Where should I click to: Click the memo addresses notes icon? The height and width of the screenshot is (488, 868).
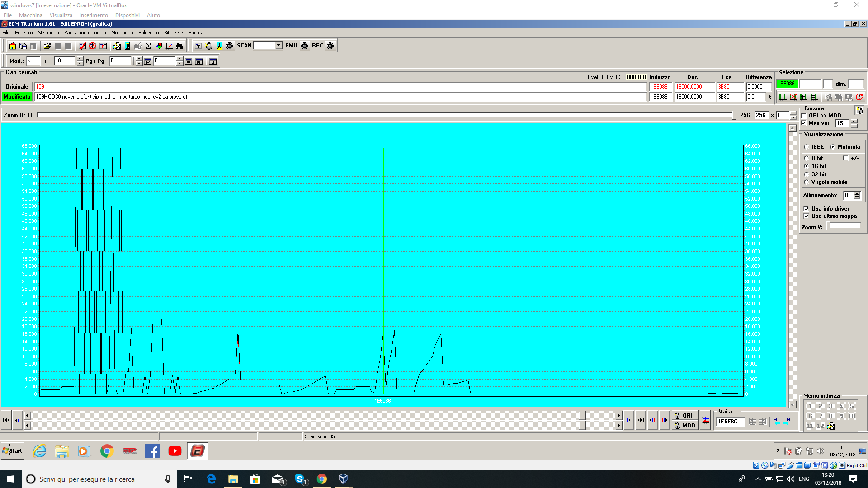831,426
